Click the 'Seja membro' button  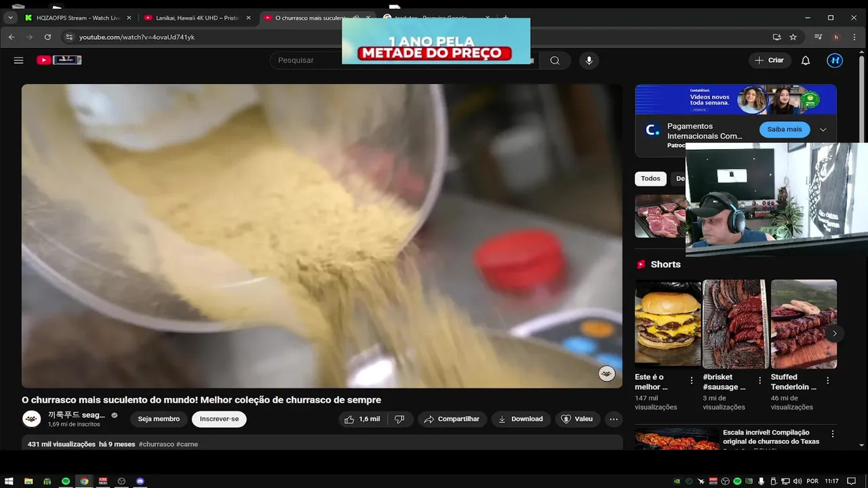coord(159,419)
